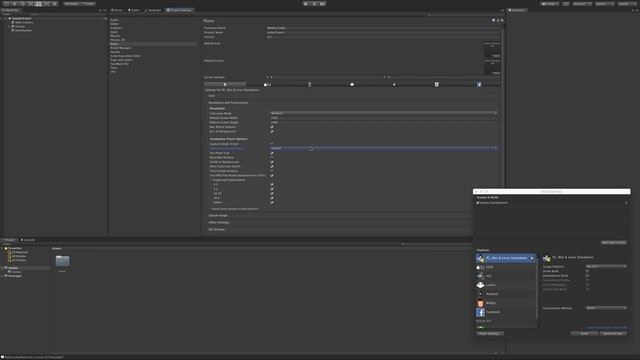640x360 pixels.
Task: Select Graphics in the settings category list
Action: [x=116, y=28]
